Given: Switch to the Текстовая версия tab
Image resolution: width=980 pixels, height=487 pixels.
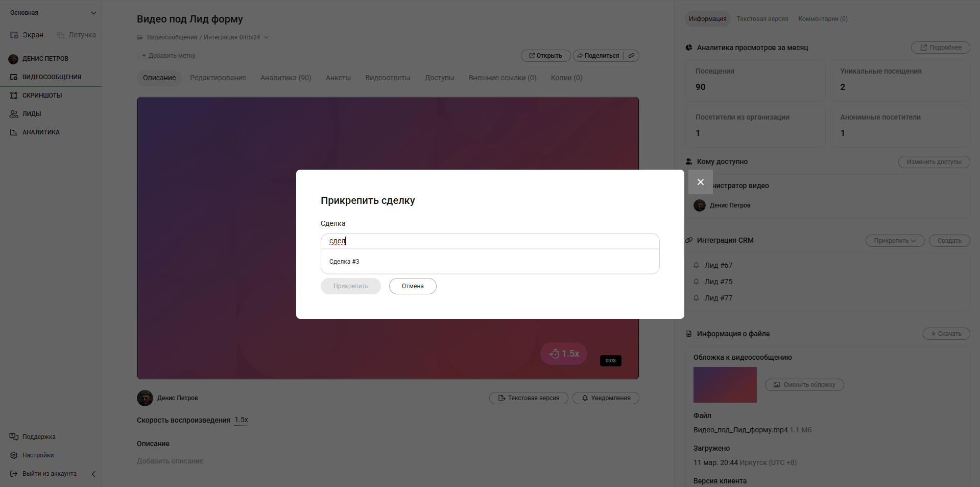Looking at the screenshot, I should click(x=762, y=19).
